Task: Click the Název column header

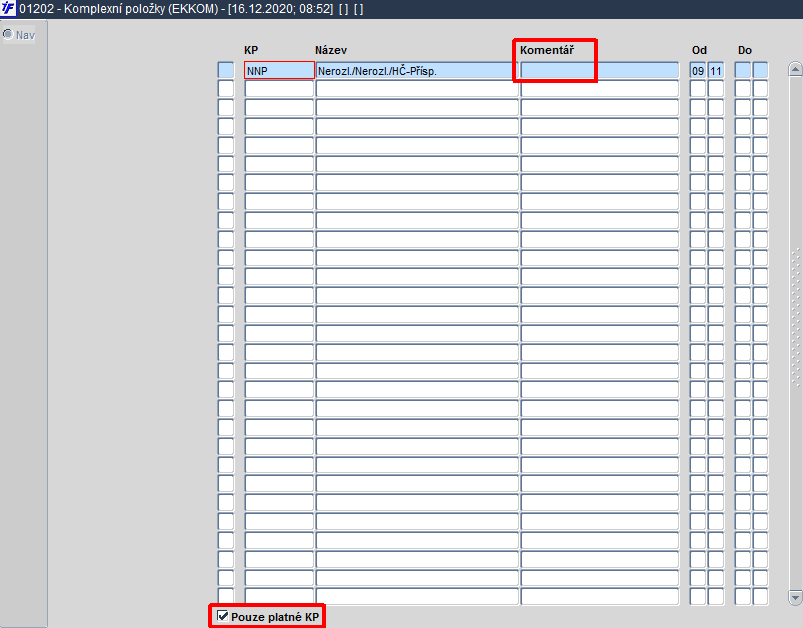Action: coord(331,50)
